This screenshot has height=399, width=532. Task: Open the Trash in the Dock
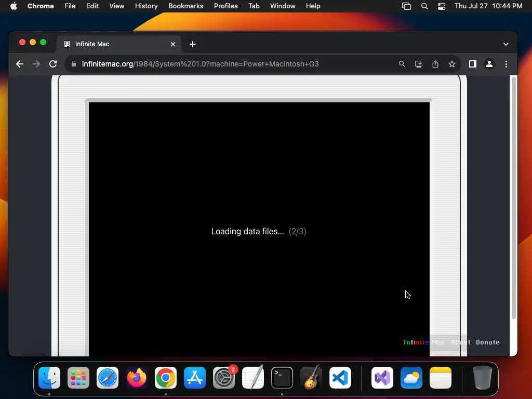point(483,378)
